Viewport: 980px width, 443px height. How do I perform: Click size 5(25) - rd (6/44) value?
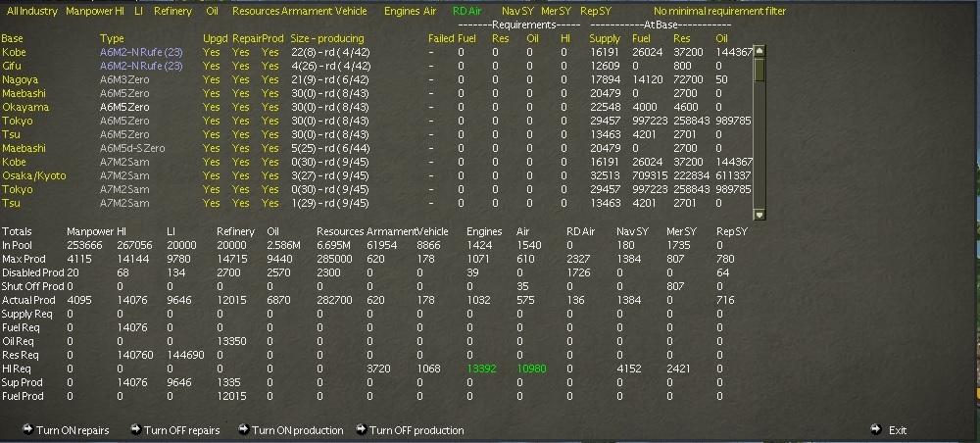point(330,149)
